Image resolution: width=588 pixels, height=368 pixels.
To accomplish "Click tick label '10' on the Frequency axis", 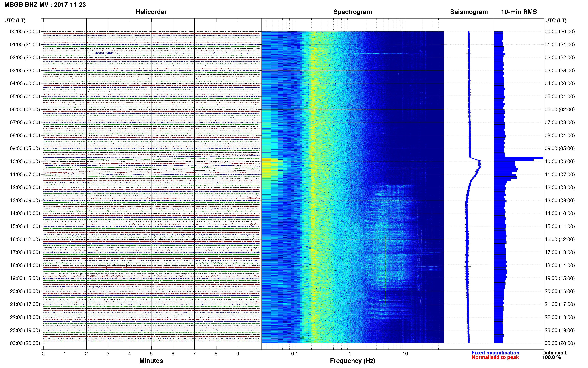I will (x=405, y=354).
